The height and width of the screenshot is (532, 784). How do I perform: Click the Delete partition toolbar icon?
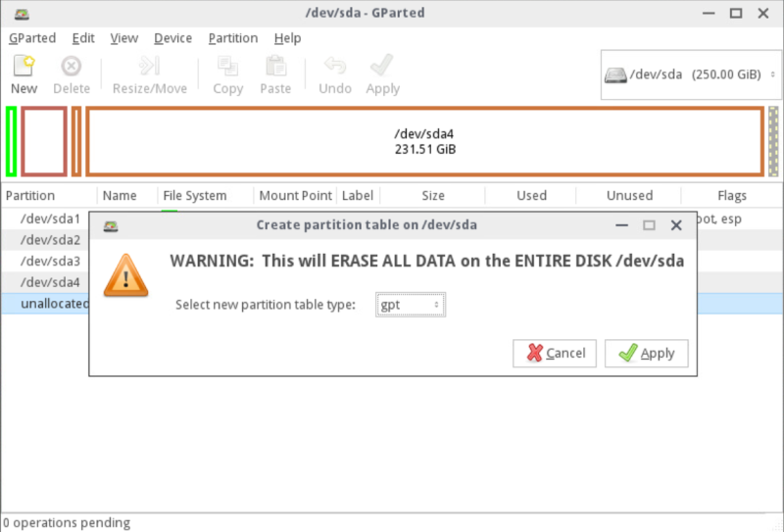[71, 68]
